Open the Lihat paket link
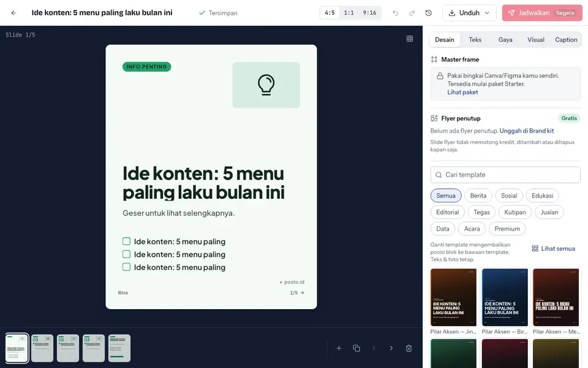Viewport: 588px width, 368px height. [x=462, y=93]
